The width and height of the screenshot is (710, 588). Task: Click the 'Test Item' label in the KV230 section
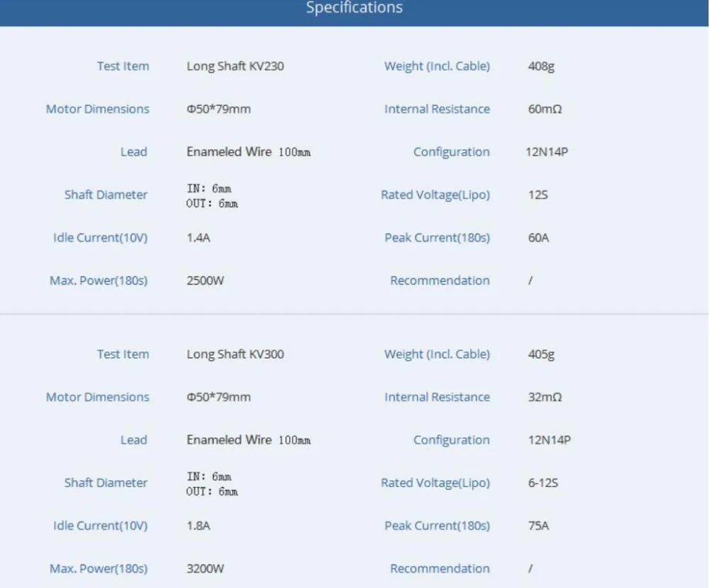pyautogui.click(x=123, y=66)
